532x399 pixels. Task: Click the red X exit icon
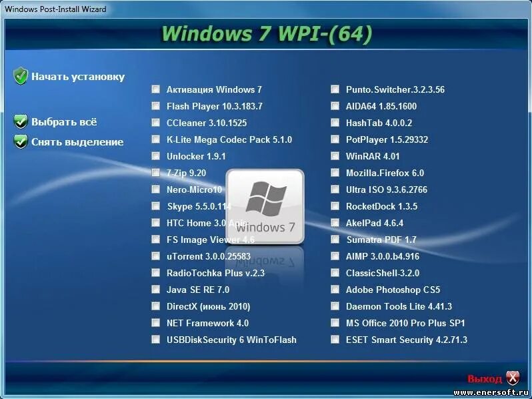pyautogui.click(x=513, y=378)
